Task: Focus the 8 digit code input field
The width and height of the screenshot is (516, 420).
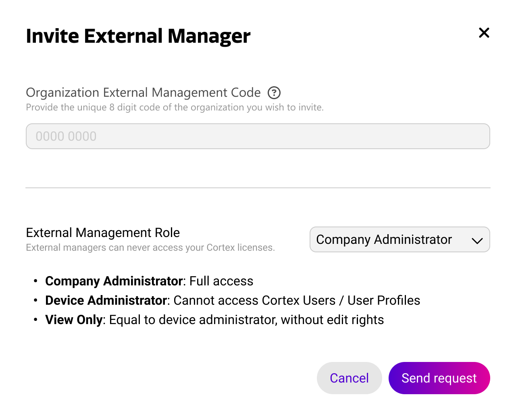Action: tap(258, 136)
